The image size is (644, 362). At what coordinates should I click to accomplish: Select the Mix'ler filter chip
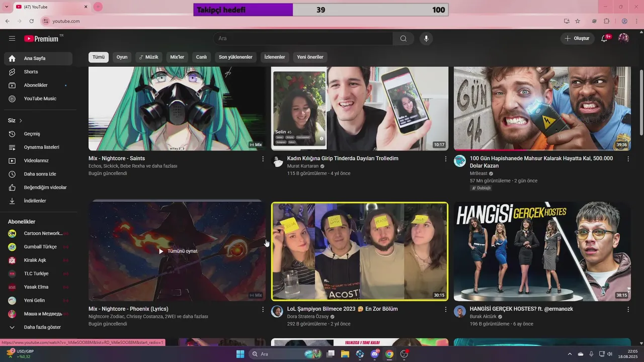pyautogui.click(x=177, y=57)
